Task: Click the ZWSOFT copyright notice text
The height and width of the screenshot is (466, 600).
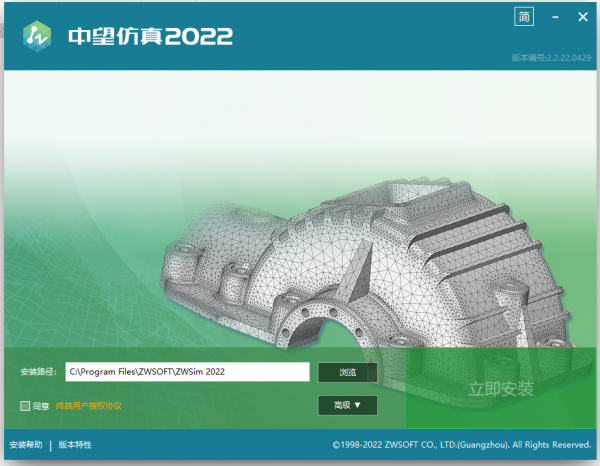Action: pos(462,445)
